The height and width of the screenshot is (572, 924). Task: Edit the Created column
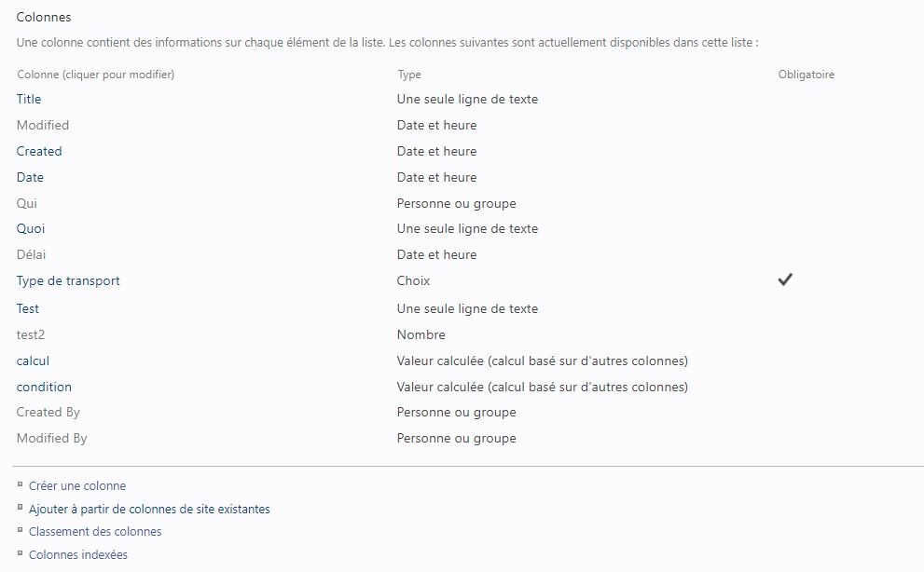click(39, 151)
